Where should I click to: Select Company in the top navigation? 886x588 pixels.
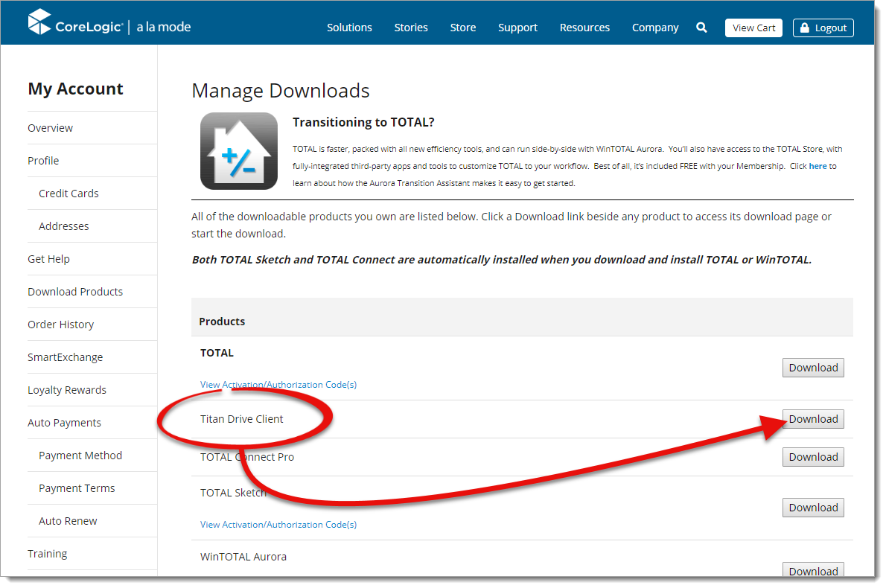coord(655,28)
